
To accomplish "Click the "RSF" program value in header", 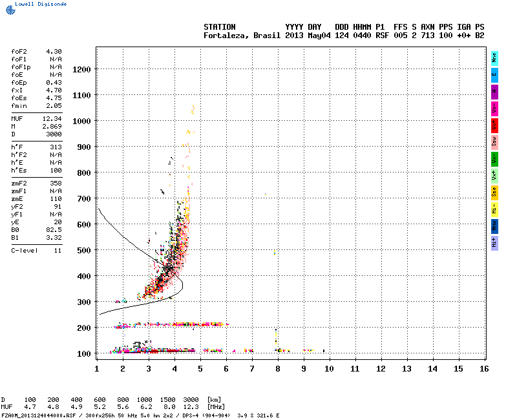I will tap(382, 36).
